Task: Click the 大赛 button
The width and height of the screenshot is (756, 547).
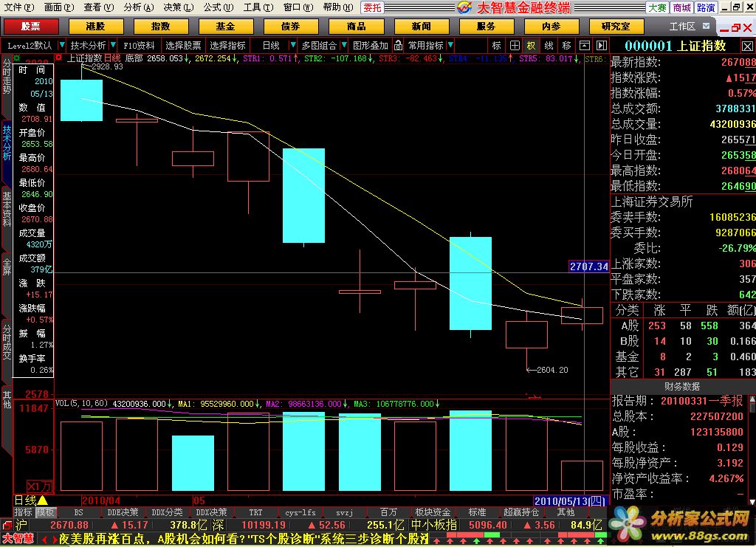Action: click(657, 7)
